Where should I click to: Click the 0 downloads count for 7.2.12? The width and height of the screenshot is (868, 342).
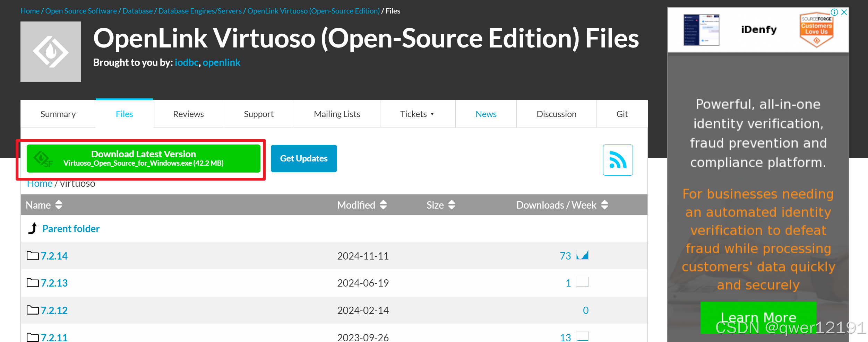pos(585,310)
